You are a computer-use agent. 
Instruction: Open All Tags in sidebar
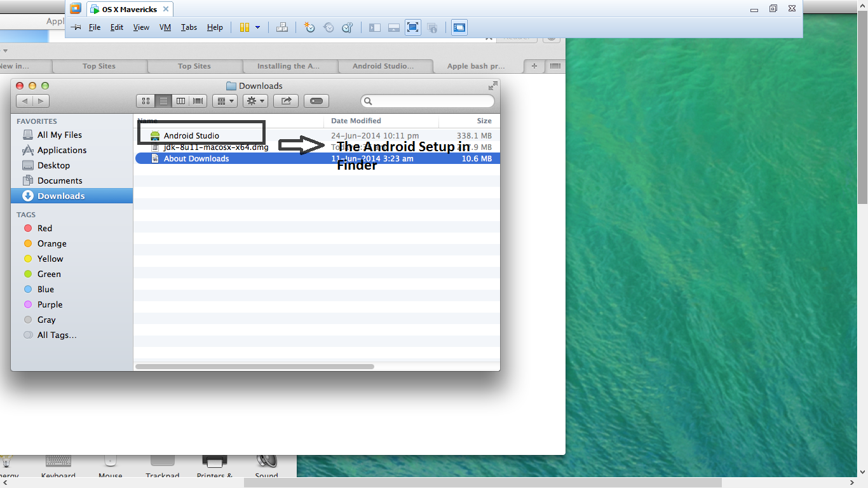coord(57,335)
